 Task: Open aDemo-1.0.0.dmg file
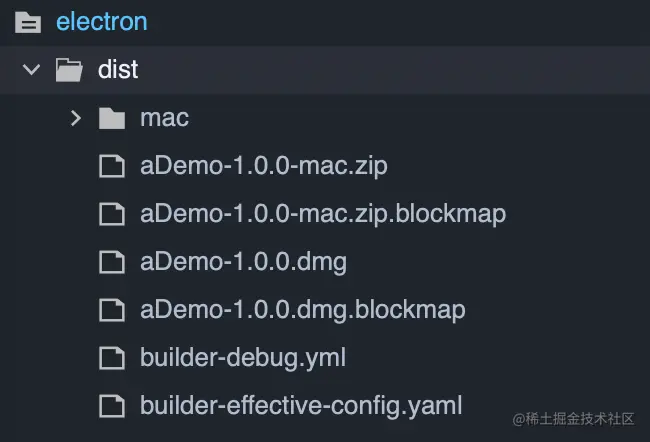point(243,262)
